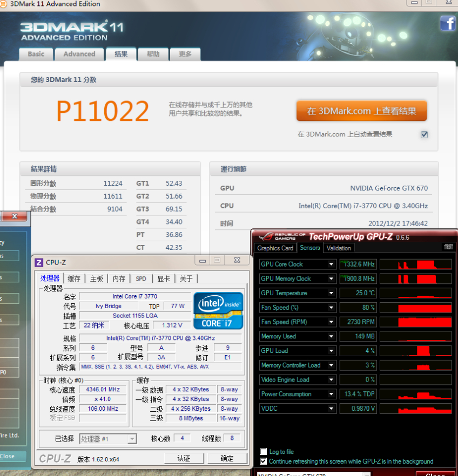Click Close link in left background window
Viewport: 458px width, 476px height.
(7, 456)
